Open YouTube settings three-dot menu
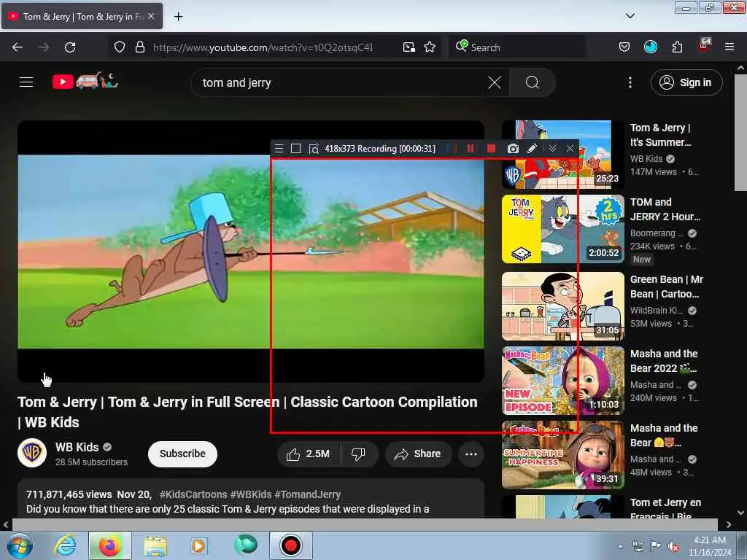This screenshot has height=560, width=747. pyautogui.click(x=630, y=83)
